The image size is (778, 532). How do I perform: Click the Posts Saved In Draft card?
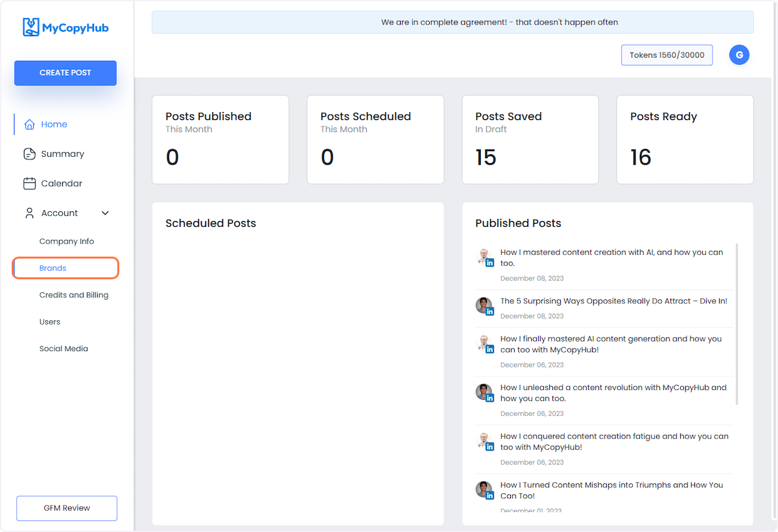pyautogui.click(x=530, y=139)
